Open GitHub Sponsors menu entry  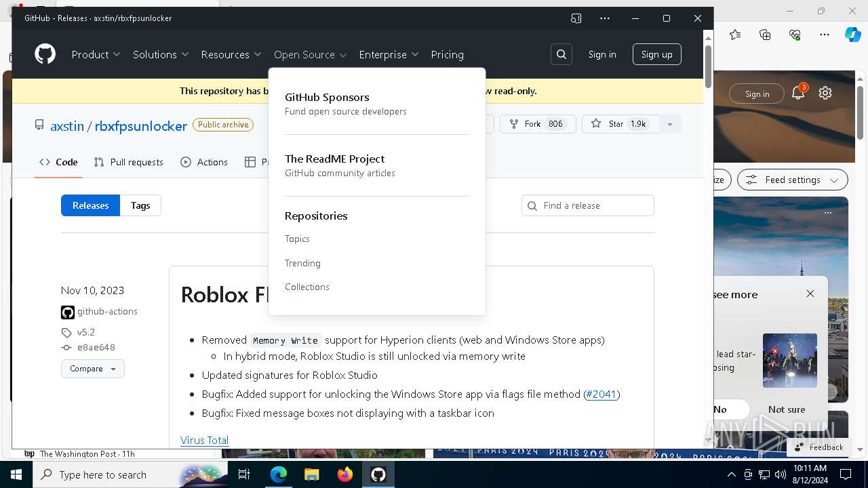(346, 104)
